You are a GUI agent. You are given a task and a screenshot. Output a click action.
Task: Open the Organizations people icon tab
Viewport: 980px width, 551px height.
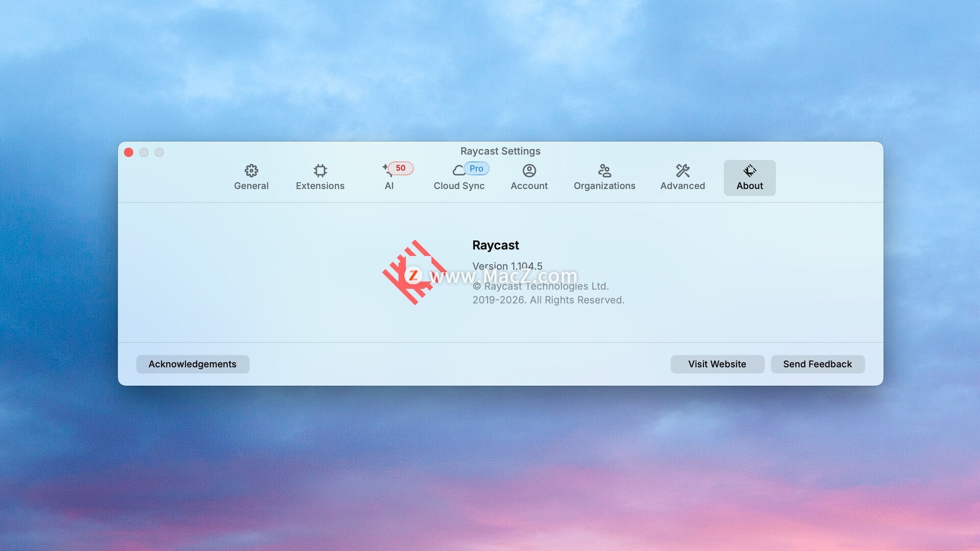(x=604, y=170)
